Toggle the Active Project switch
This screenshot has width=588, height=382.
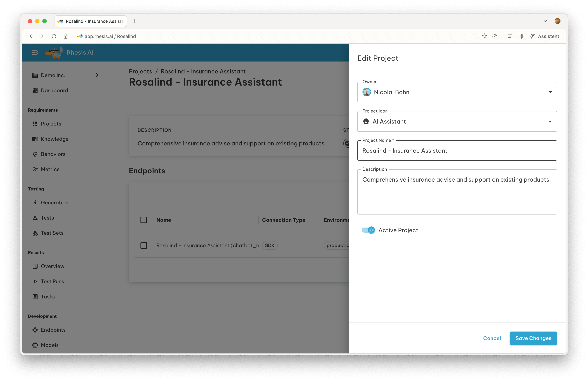[x=368, y=230]
